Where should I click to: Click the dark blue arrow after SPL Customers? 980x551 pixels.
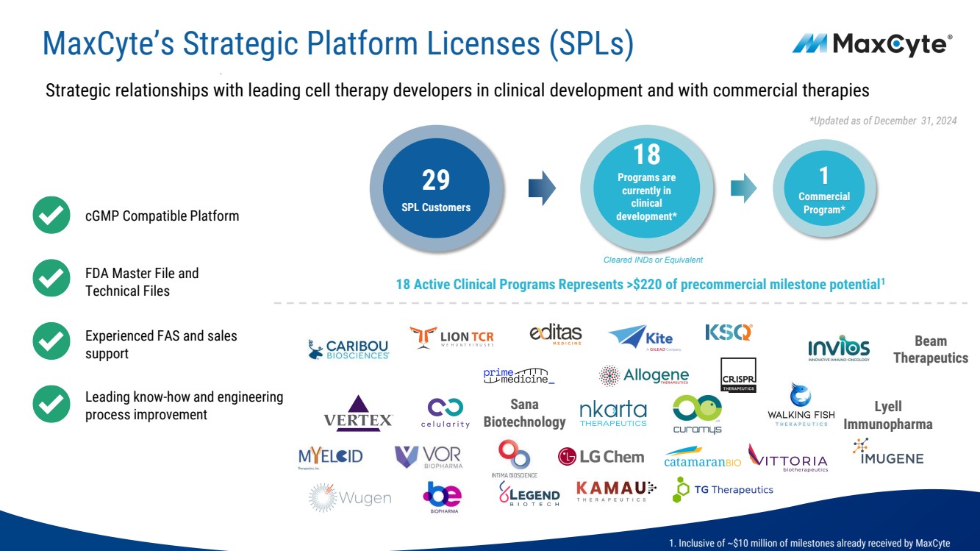click(x=542, y=188)
